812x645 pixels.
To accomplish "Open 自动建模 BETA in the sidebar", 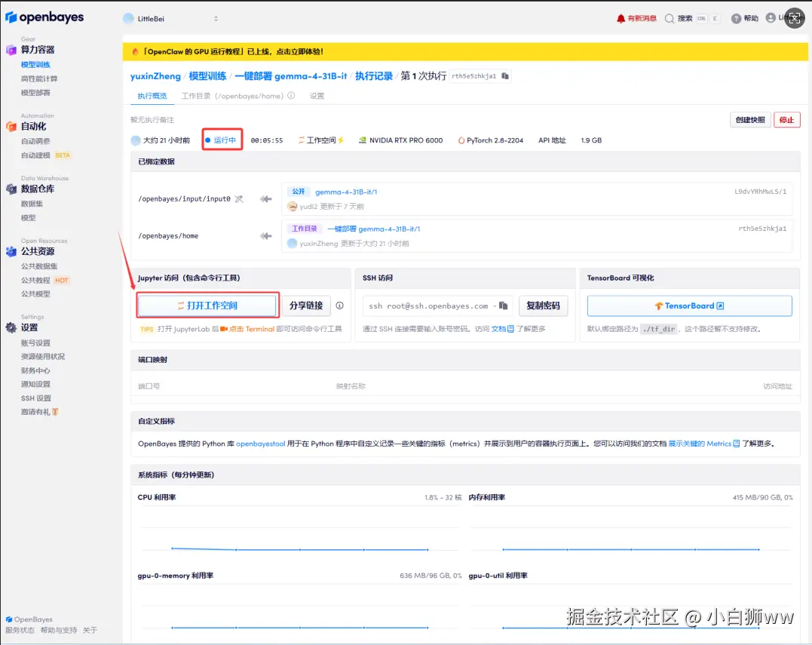I will 45,155.
